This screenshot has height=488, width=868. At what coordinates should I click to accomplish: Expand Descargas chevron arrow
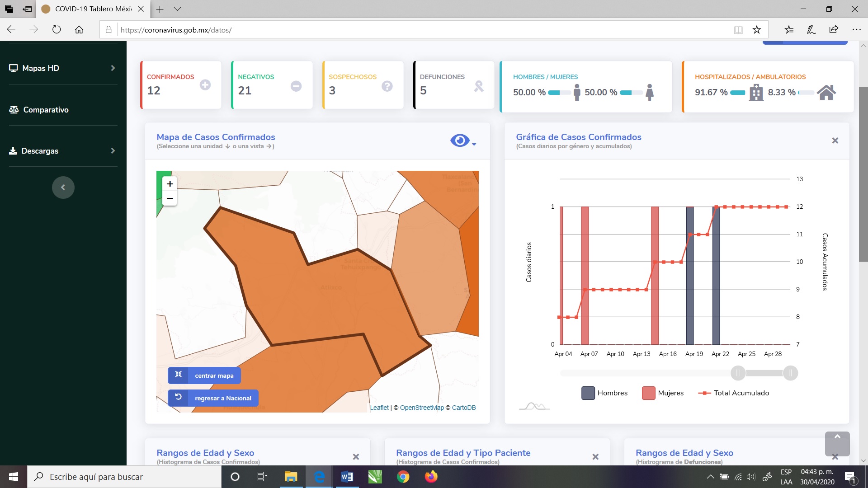point(113,151)
